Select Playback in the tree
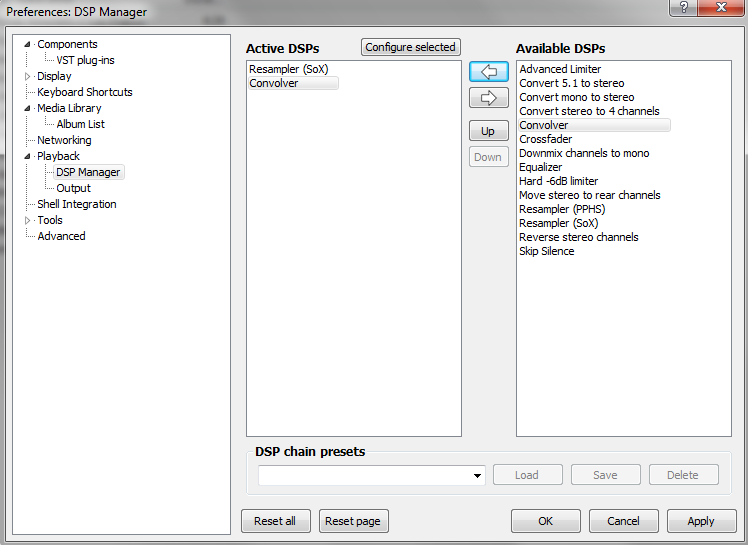Viewport: 748px width, 545px height. (58, 156)
